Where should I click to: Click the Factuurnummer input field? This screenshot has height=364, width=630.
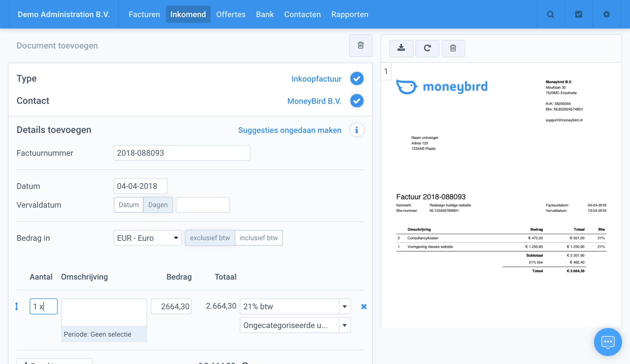pyautogui.click(x=182, y=153)
